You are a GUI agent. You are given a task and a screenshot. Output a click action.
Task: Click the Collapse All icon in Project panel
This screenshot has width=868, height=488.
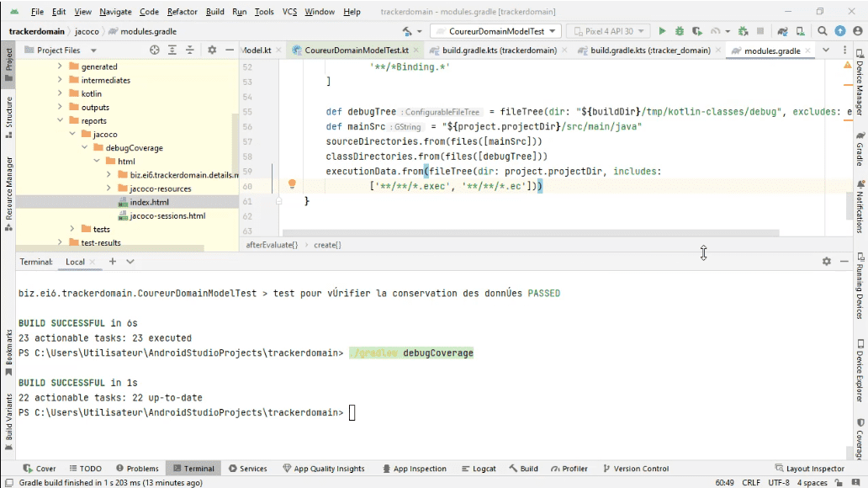[x=190, y=50]
